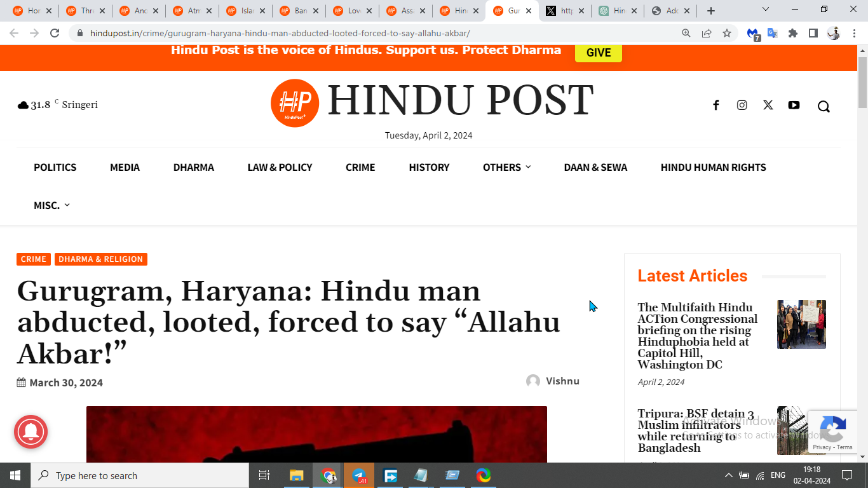The height and width of the screenshot is (488, 868).
Task: Open the Multifaith Hindu ACTion article link
Action: click(698, 335)
